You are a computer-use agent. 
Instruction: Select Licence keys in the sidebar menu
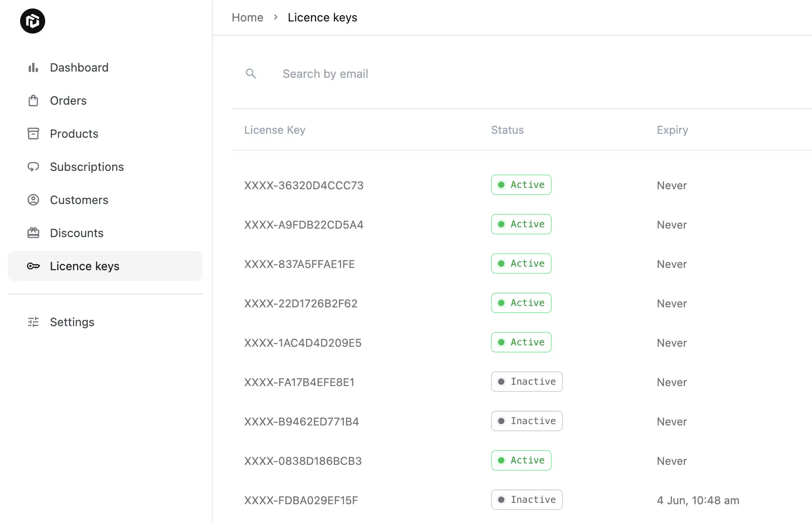pyautogui.click(x=85, y=266)
